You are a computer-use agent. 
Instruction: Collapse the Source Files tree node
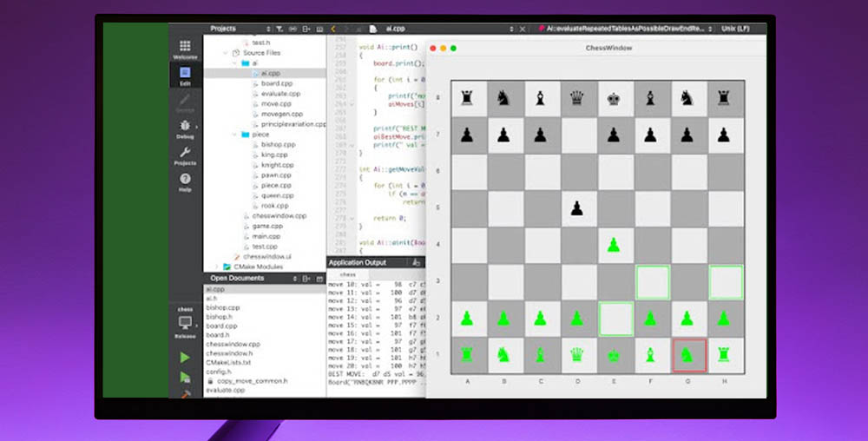click(225, 53)
